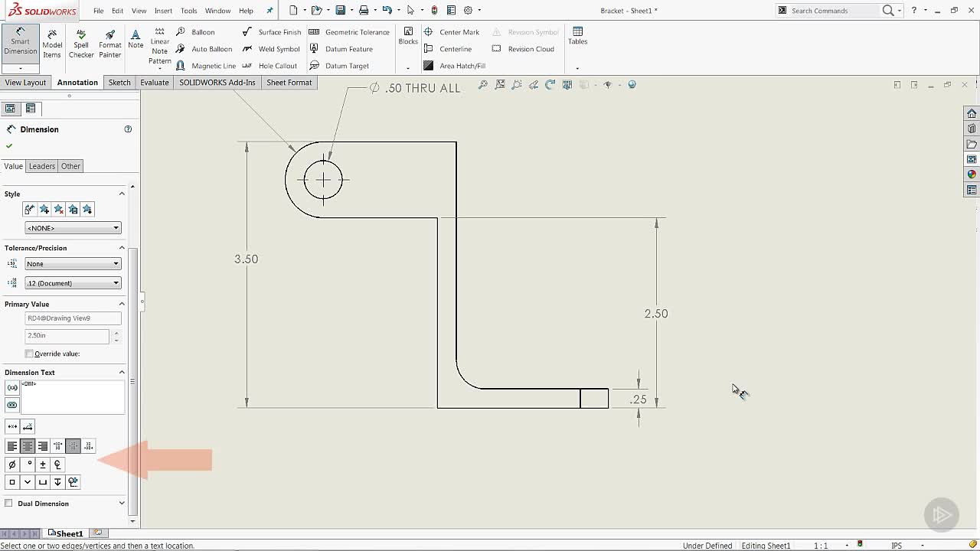Insert a Datum Target
The image size is (980, 551).
pyautogui.click(x=339, y=66)
